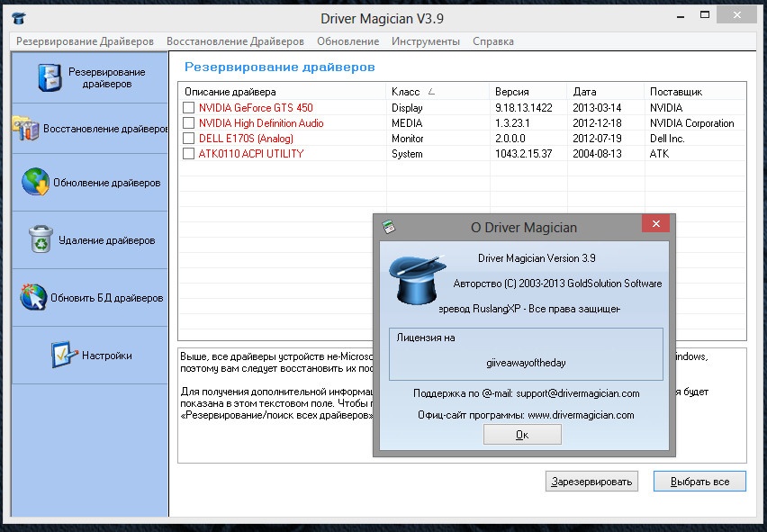Open the Восстановление Драйверов menu
The image size is (767, 532).
click(235, 41)
